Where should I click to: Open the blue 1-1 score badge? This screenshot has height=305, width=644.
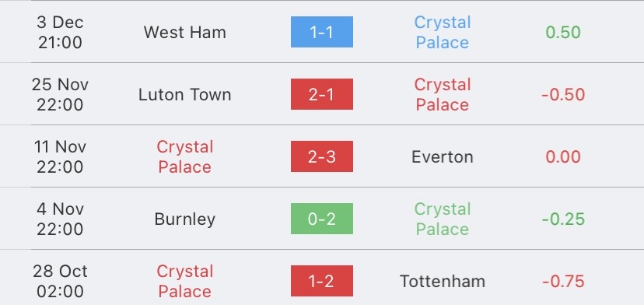pos(321,32)
